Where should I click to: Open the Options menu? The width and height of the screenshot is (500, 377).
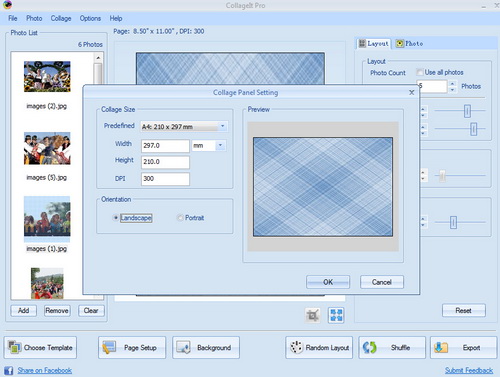click(x=90, y=18)
